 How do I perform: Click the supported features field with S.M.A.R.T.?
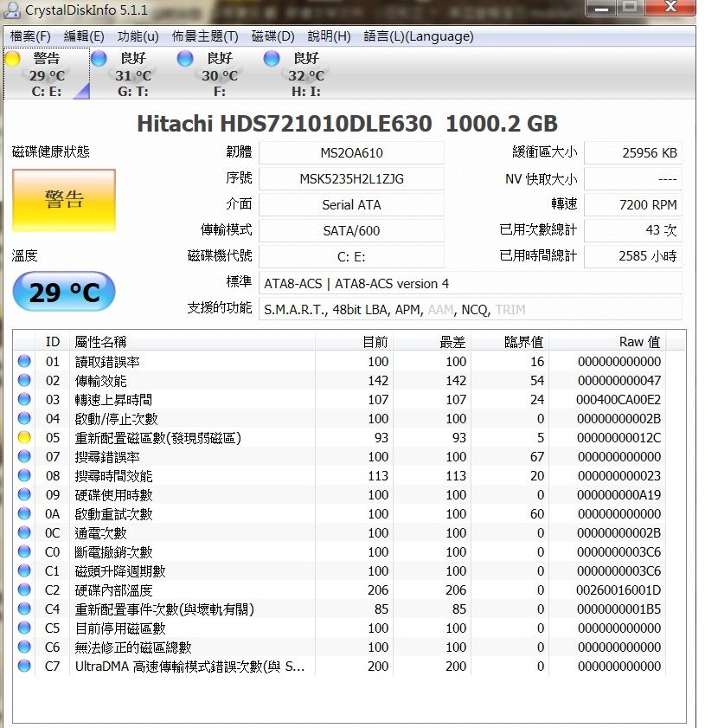[x=471, y=309]
